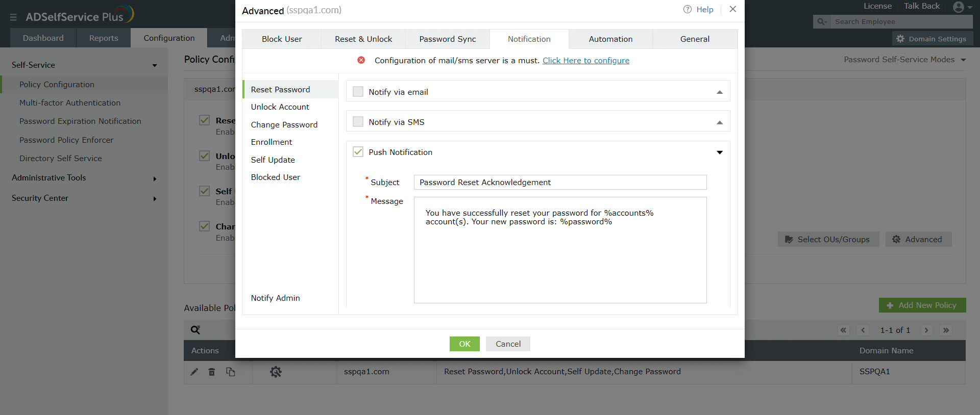The height and width of the screenshot is (415, 980).
Task: Click the ADSelfService Plus logo
Action: tap(80, 15)
